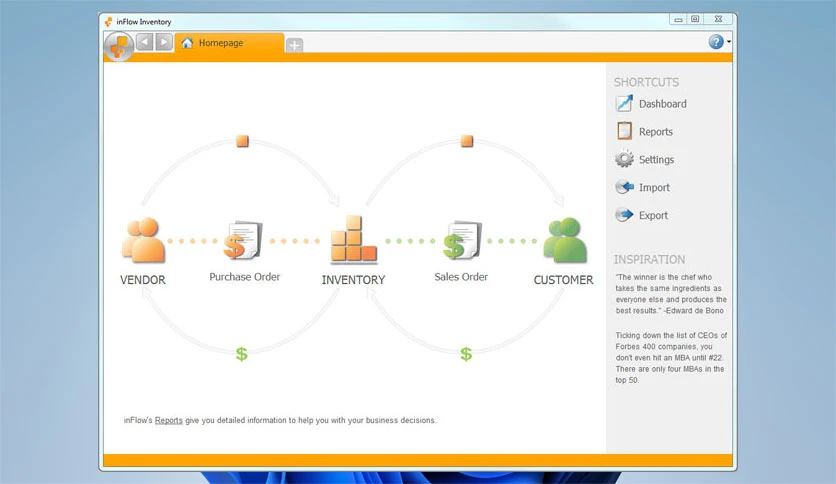Click orange box above Sales Order
The width and height of the screenshot is (836, 484).
(x=467, y=141)
